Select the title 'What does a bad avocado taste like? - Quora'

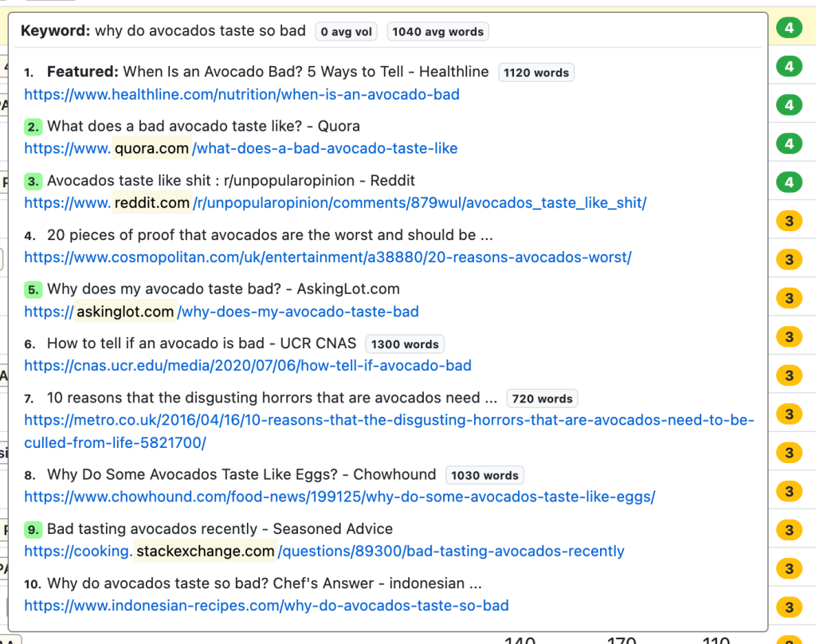click(203, 126)
